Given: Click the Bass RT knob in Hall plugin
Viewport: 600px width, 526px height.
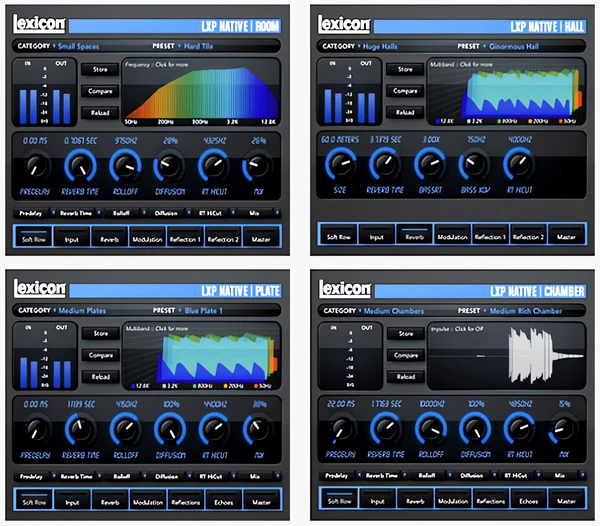Looking at the screenshot, I should click(x=430, y=164).
